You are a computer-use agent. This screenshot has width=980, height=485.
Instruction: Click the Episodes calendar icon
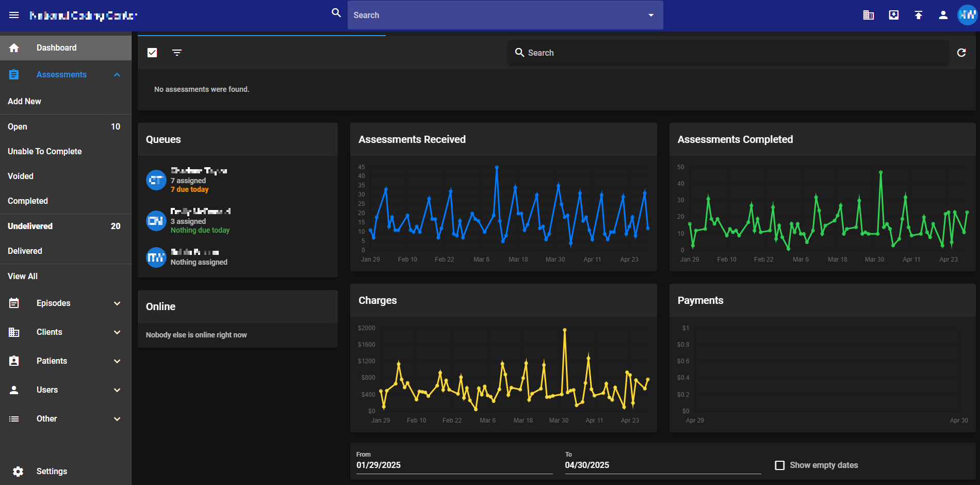pos(14,303)
